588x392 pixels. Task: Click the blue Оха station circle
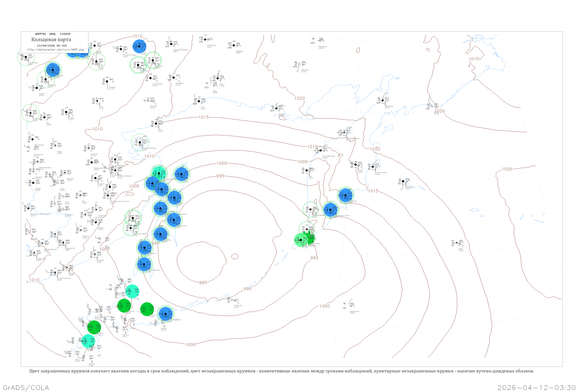pos(181,174)
